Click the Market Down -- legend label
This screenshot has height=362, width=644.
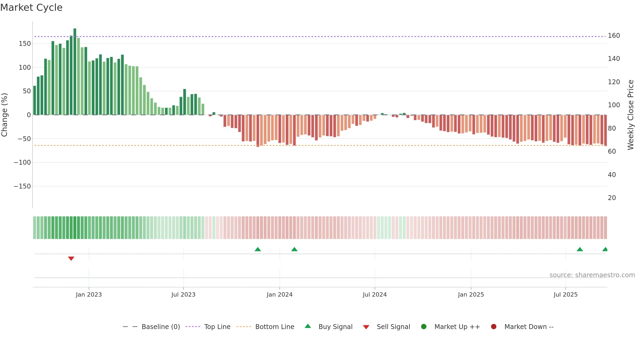tap(529, 327)
